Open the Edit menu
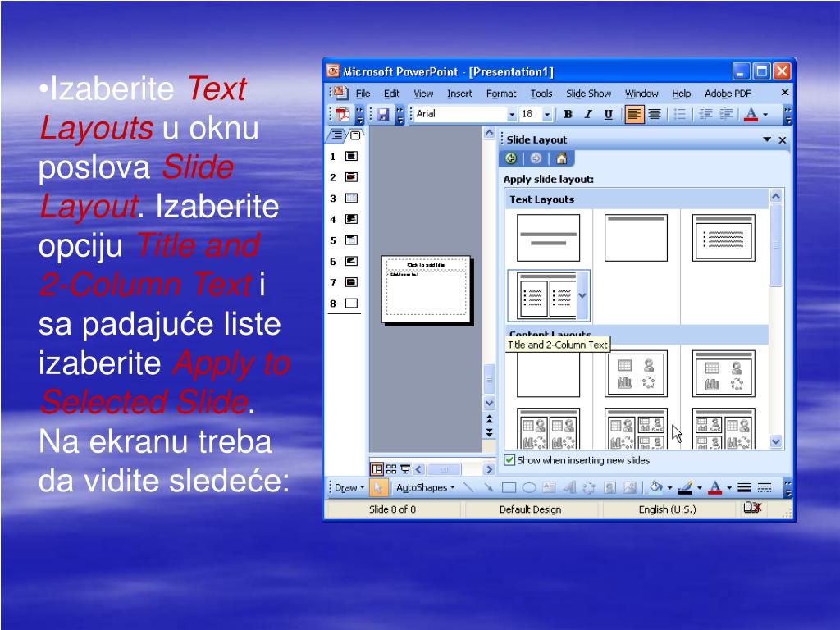 (x=391, y=94)
